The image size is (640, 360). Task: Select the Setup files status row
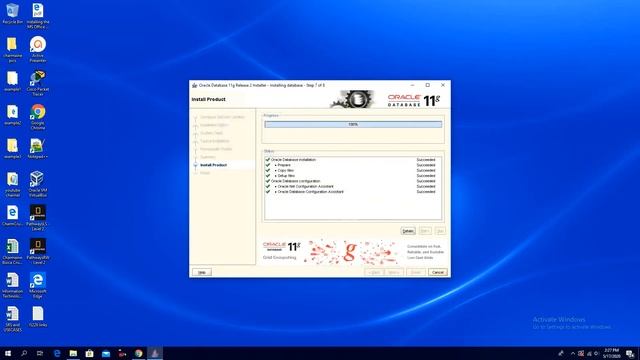(353, 176)
